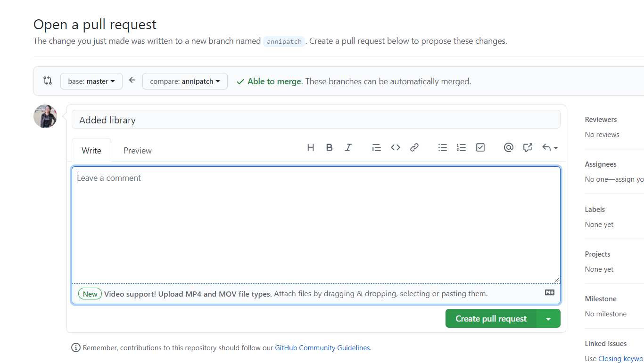644x363 pixels.
Task: Insert a quote block
Action: (376, 148)
